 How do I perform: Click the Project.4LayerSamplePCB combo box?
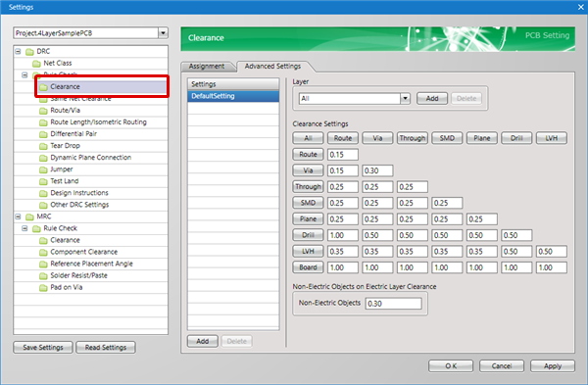tap(90, 33)
